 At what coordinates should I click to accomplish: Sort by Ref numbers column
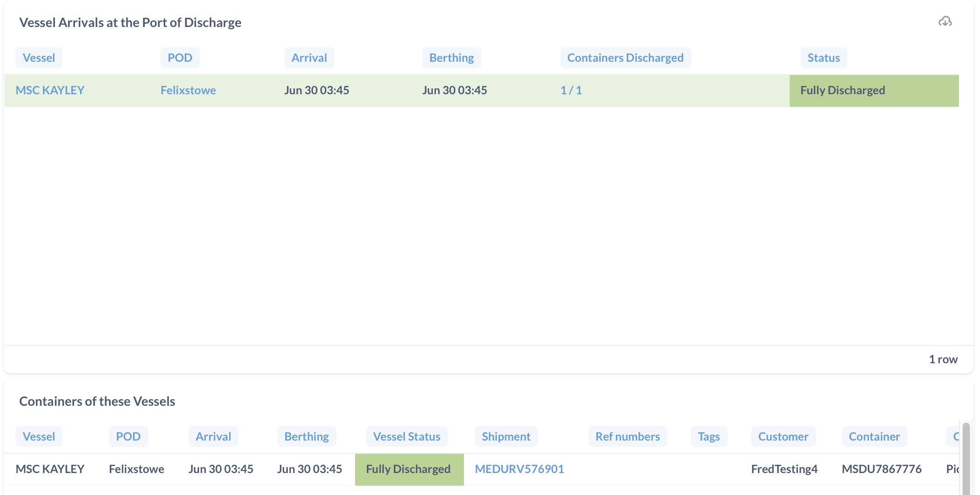627,436
